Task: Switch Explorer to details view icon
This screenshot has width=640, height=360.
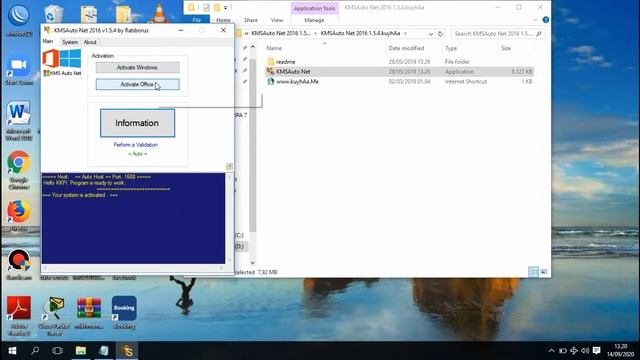Action: pyautogui.click(x=533, y=272)
